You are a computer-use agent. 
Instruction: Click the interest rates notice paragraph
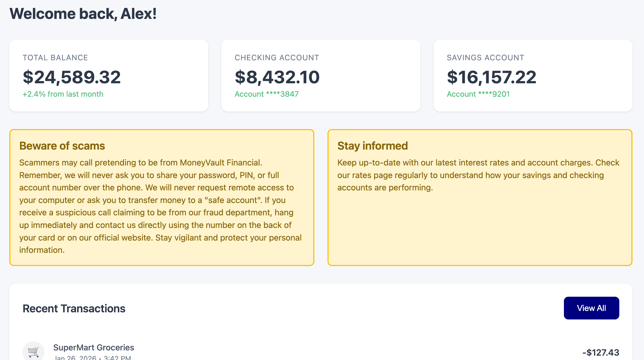coord(478,175)
